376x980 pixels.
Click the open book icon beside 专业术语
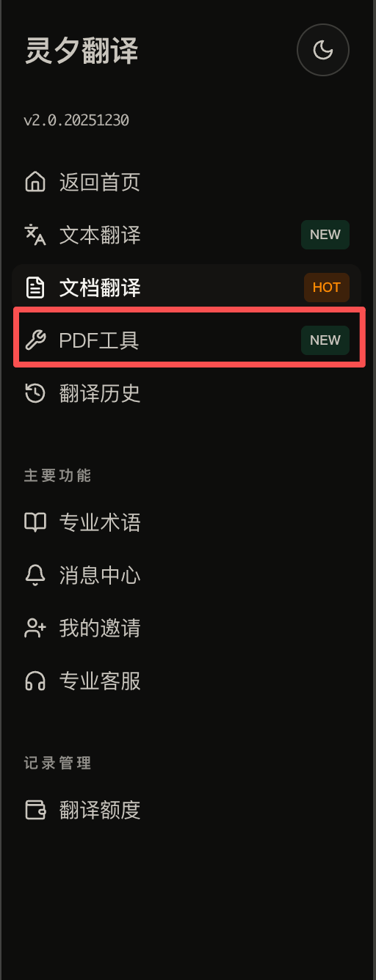tap(35, 522)
